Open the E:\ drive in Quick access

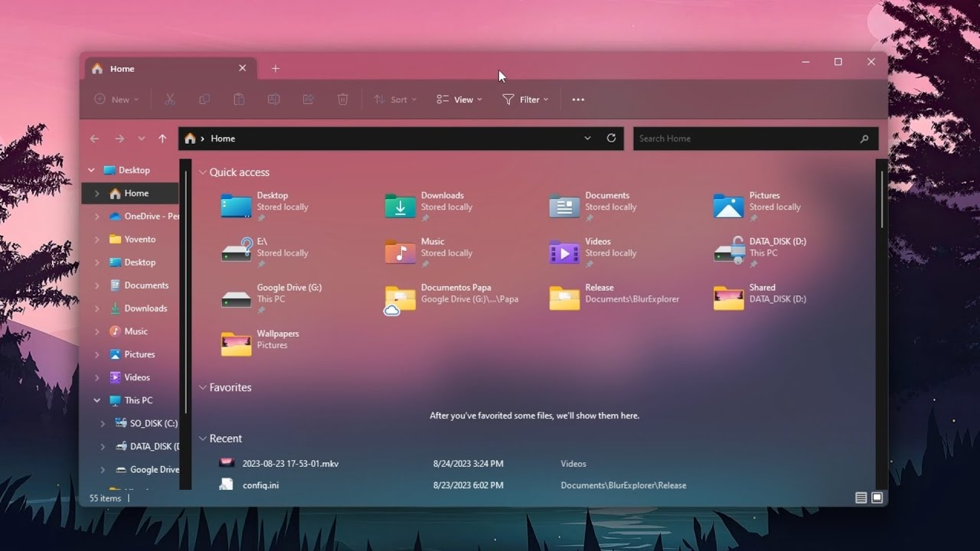pyautogui.click(x=265, y=253)
